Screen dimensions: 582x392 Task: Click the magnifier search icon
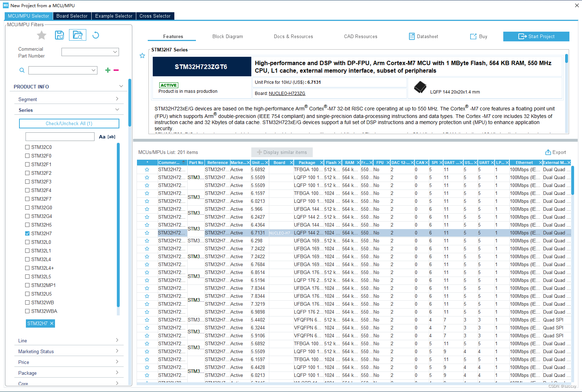[x=22, y=70]
